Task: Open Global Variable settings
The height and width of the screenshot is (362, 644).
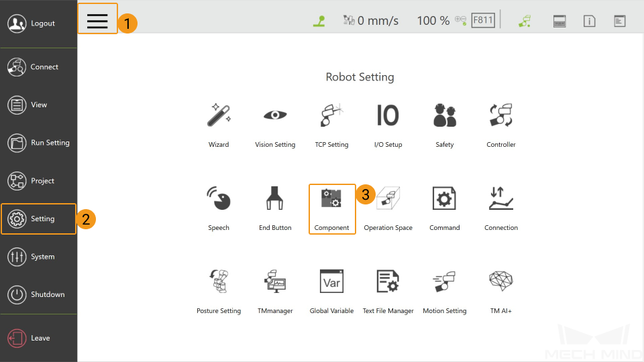Action: pos(331,292)
